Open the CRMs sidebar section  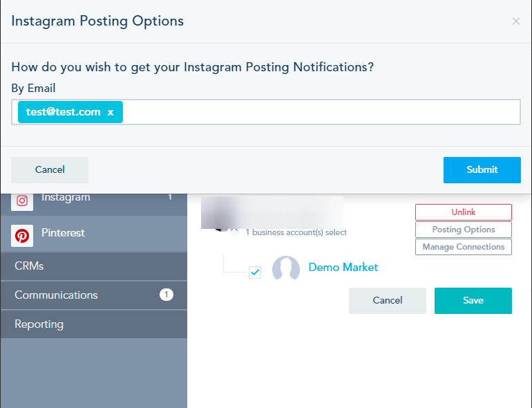[x=94, y=266]
